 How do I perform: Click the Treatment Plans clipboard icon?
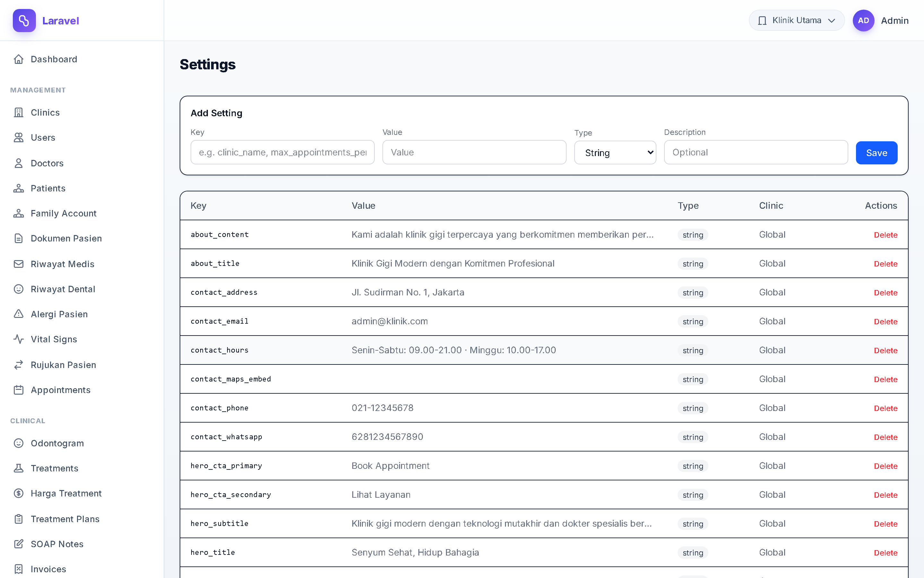coord(19,519)
